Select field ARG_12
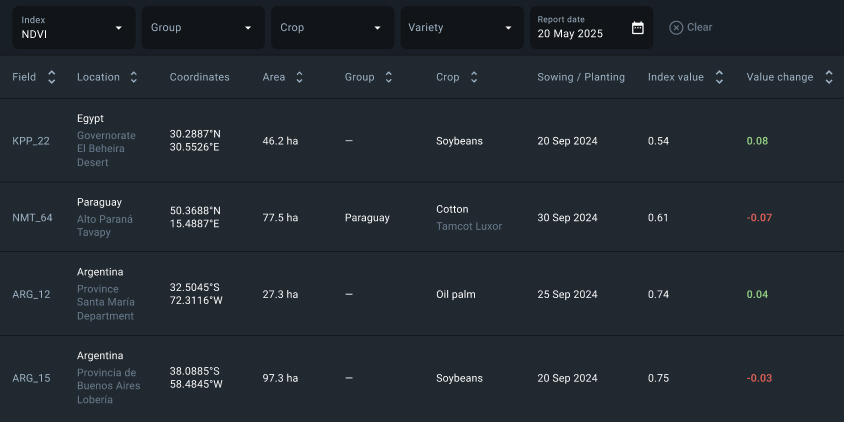The image size is (844, 422). [x=31, y=294]
